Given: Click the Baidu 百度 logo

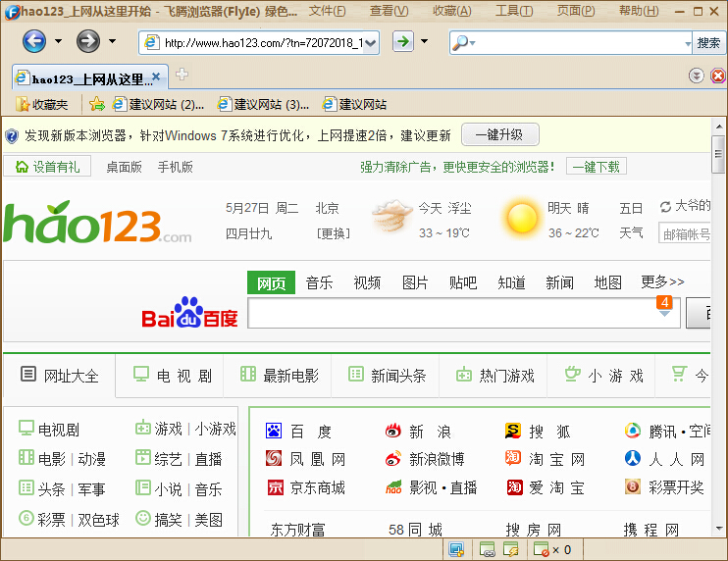Looking at the screenshot, I should point(189,313).
